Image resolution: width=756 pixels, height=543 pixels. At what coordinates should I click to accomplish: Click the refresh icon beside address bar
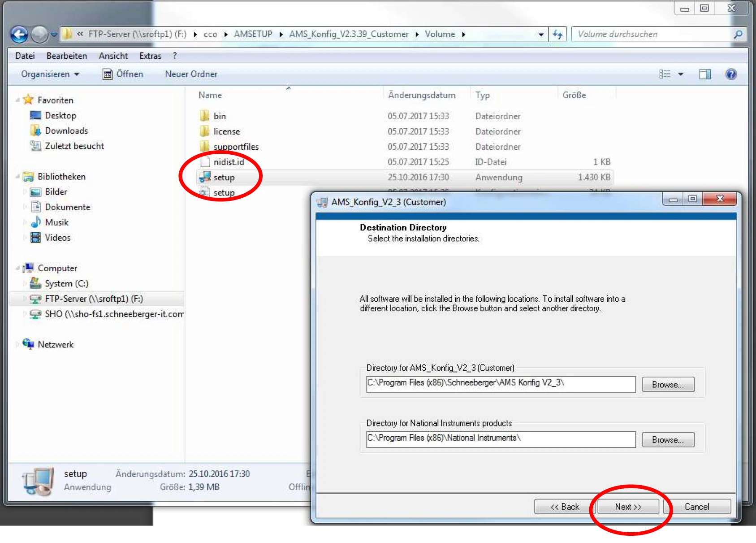[x=557, y=35]
